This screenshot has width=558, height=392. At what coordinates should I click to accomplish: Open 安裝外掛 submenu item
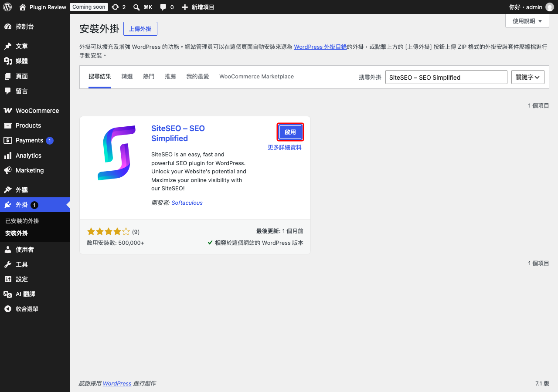point(17,233)
